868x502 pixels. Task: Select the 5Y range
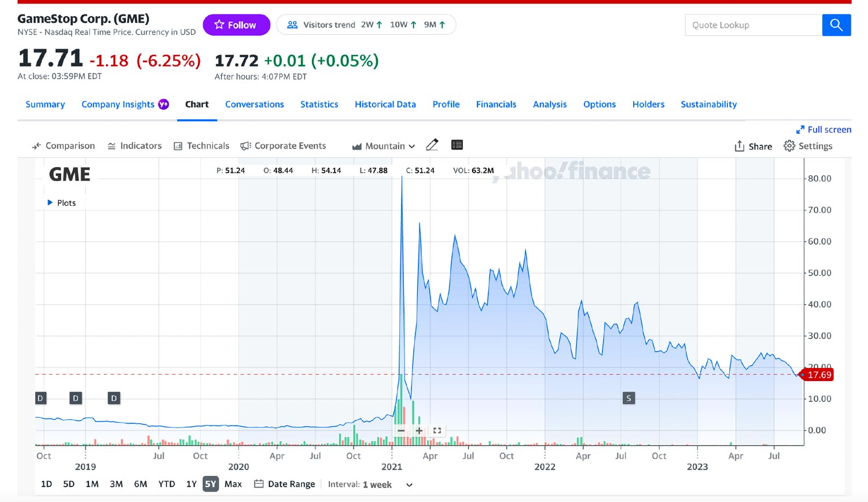click(211, 484)
